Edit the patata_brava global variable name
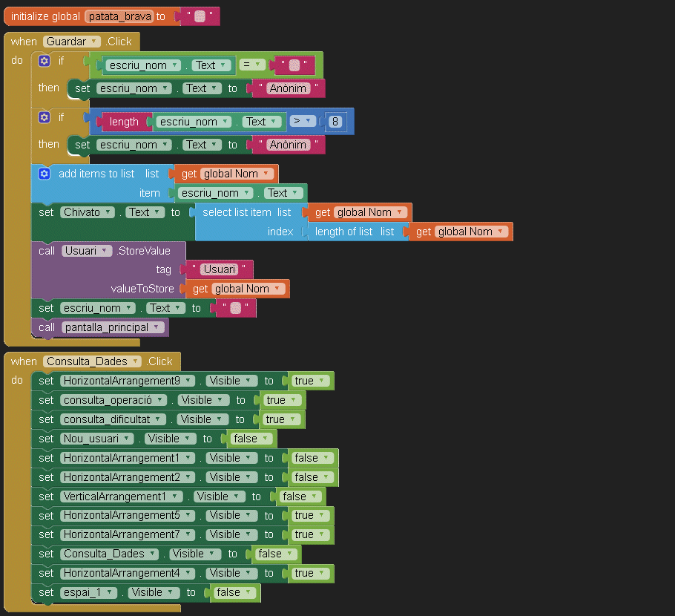675x616 pixels. tap(119, 16)
